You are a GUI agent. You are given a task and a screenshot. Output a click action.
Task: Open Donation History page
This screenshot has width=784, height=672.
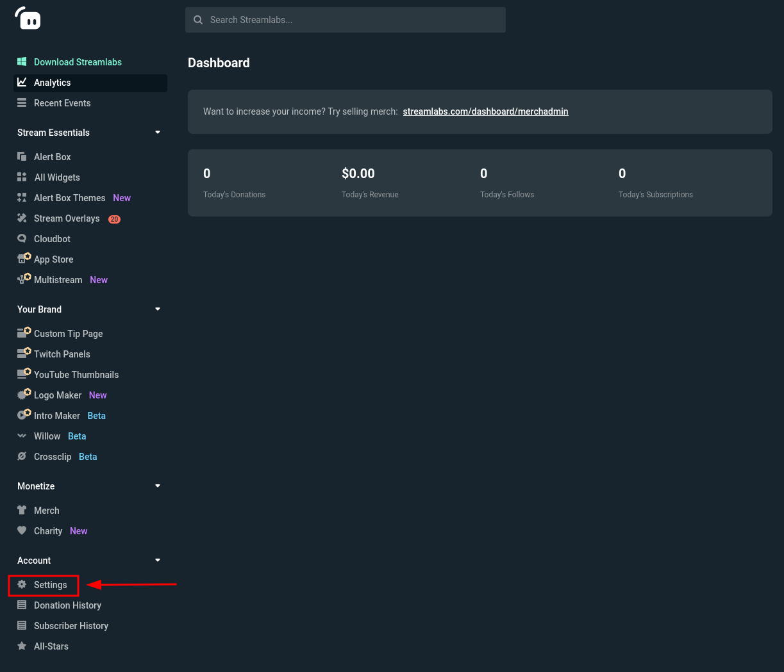pos(67,605)
